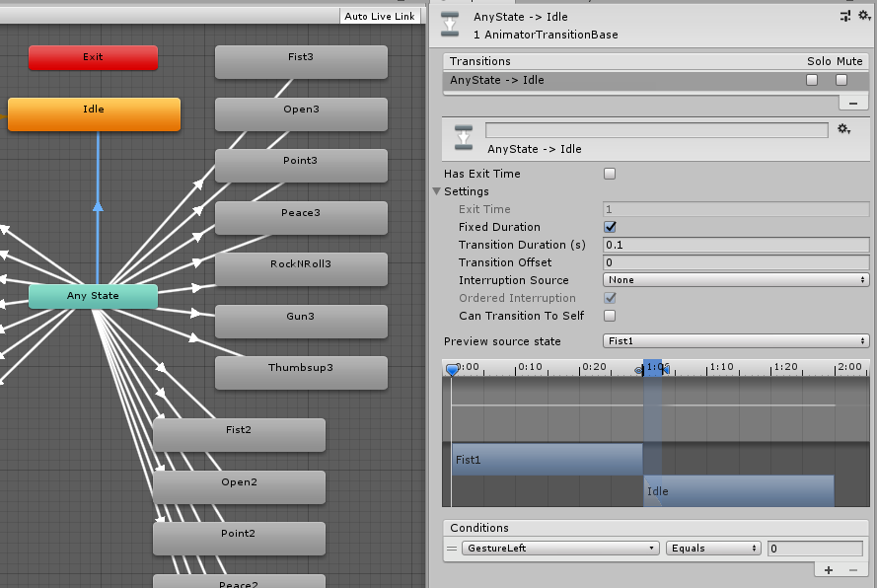The width and height of the screenshot is (877, 588).
Task: Open the inspector presets icon
Action: [x=844, y=16]
